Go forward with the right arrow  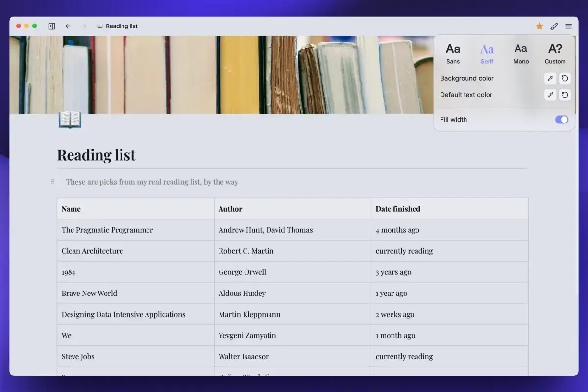[84, 26]
